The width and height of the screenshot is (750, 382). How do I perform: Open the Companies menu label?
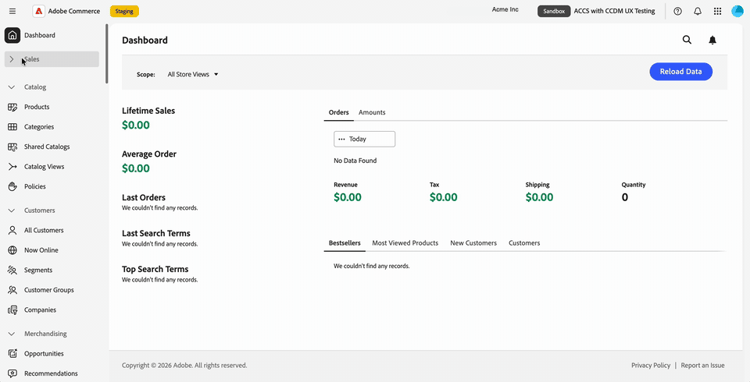[40, 310]
